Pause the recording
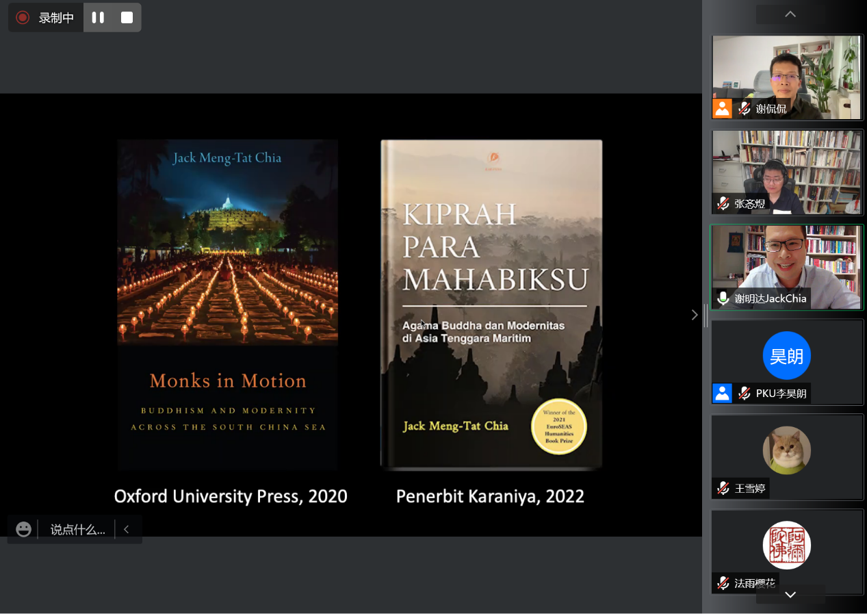This screenshot has width=867, height=616. 98,18
